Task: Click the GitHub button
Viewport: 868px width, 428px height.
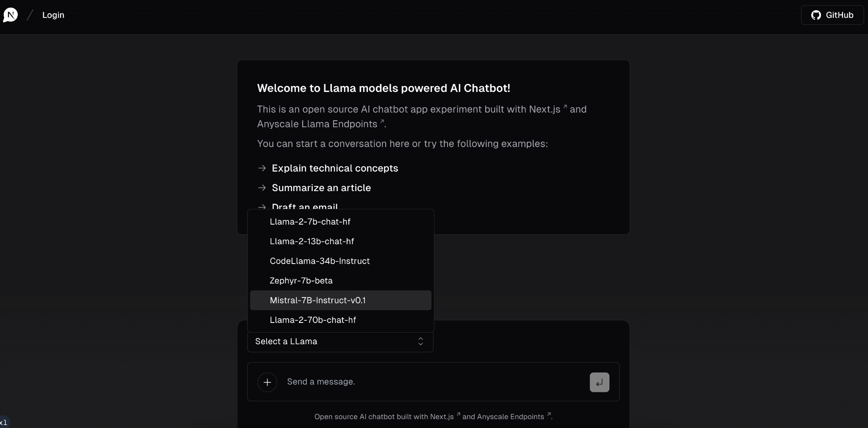Action: coord(832,15)
